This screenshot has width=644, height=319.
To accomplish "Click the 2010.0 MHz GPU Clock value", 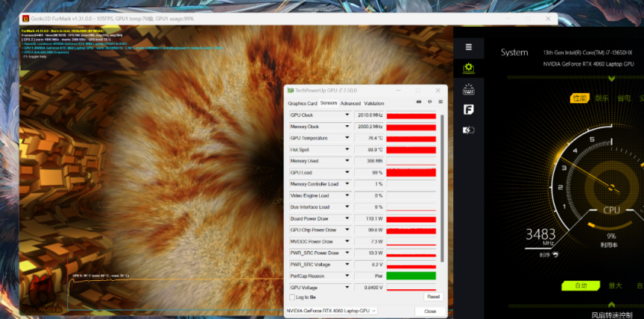I will (369, 116).
